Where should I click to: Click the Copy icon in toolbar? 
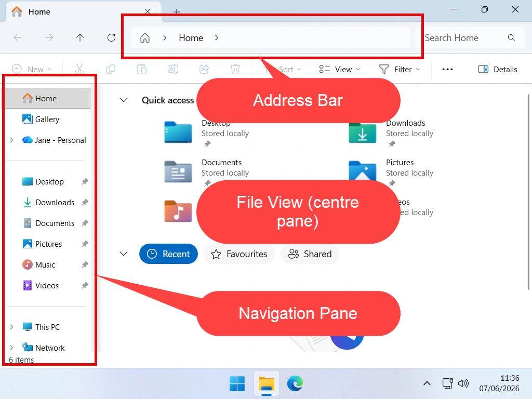click(111, 69)
